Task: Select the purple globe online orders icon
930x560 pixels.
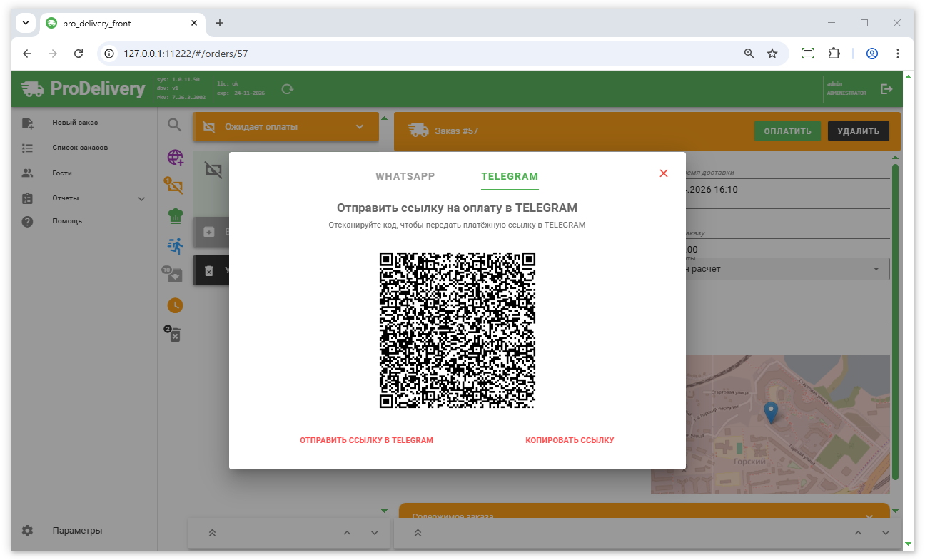Action: (175, 158)
